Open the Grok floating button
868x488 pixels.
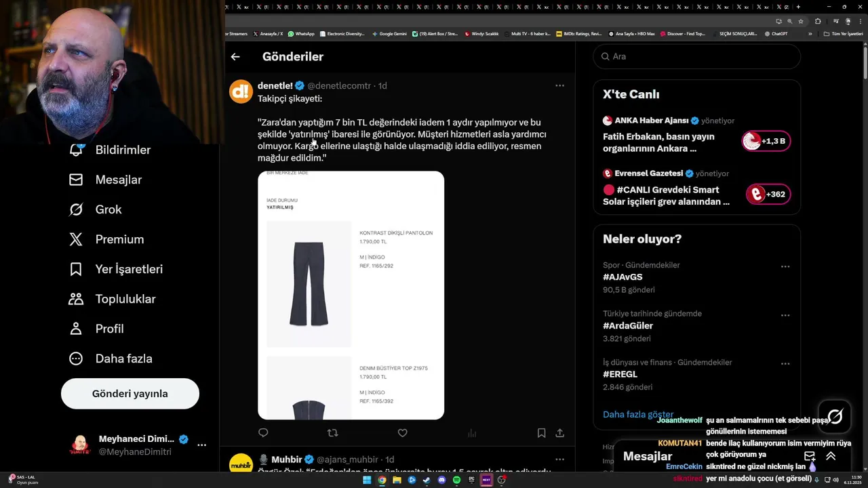point(835,416)
